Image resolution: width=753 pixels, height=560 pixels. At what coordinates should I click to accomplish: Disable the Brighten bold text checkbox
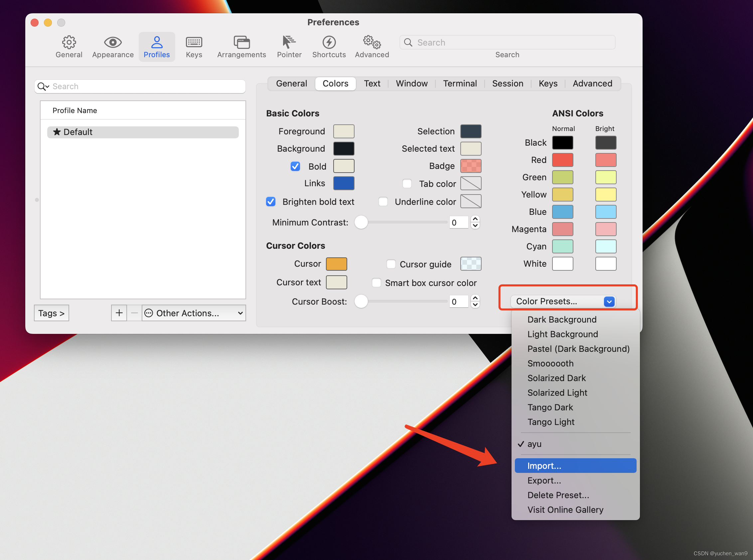coord(270,202)
